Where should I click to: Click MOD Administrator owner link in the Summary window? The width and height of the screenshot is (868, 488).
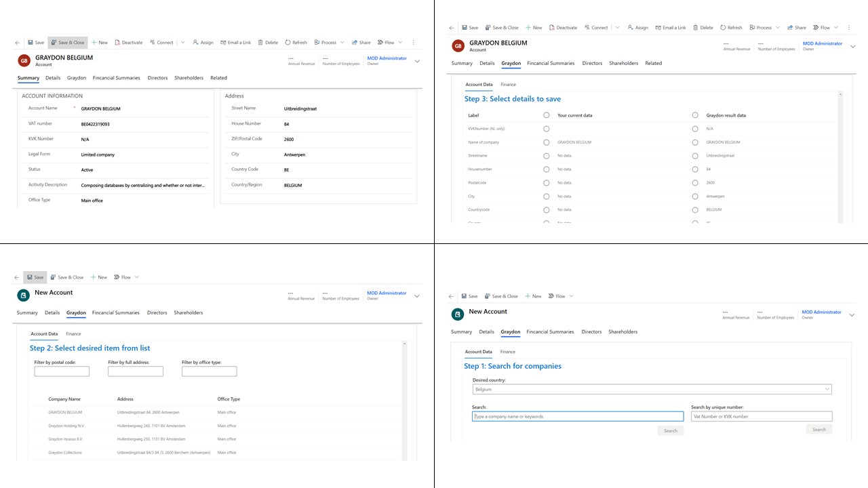click(x=387, y=58)
